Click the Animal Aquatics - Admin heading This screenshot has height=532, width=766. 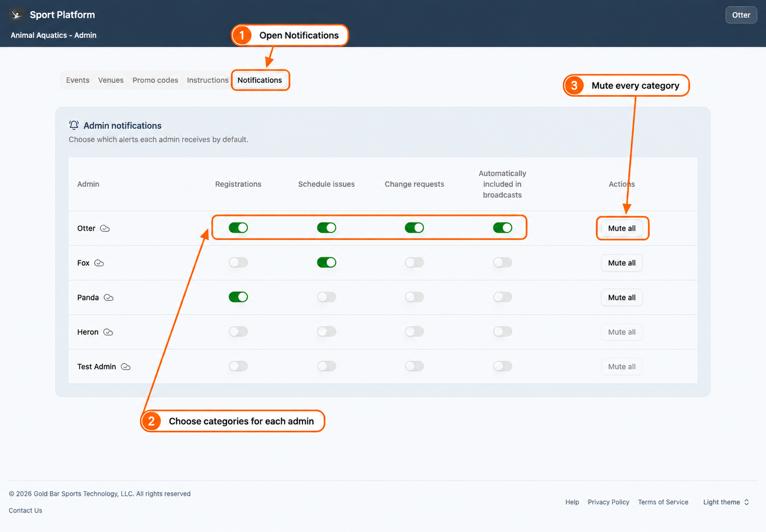[53, 35]
